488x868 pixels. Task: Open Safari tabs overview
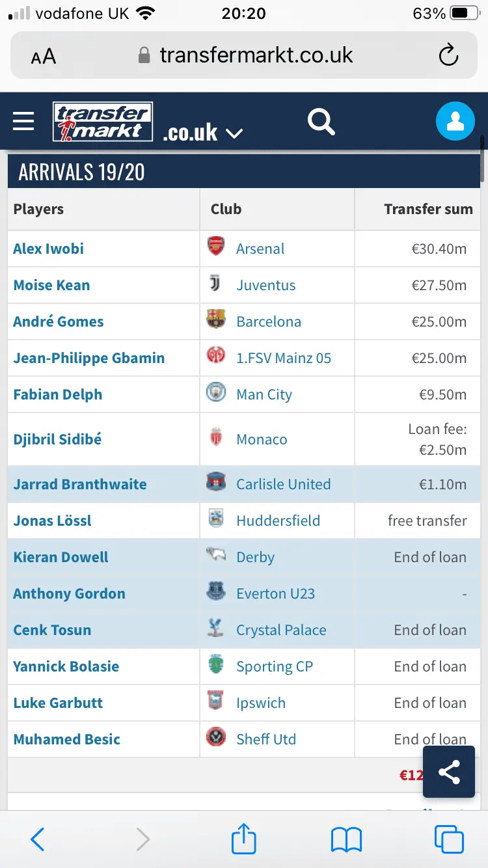point(449,839)
